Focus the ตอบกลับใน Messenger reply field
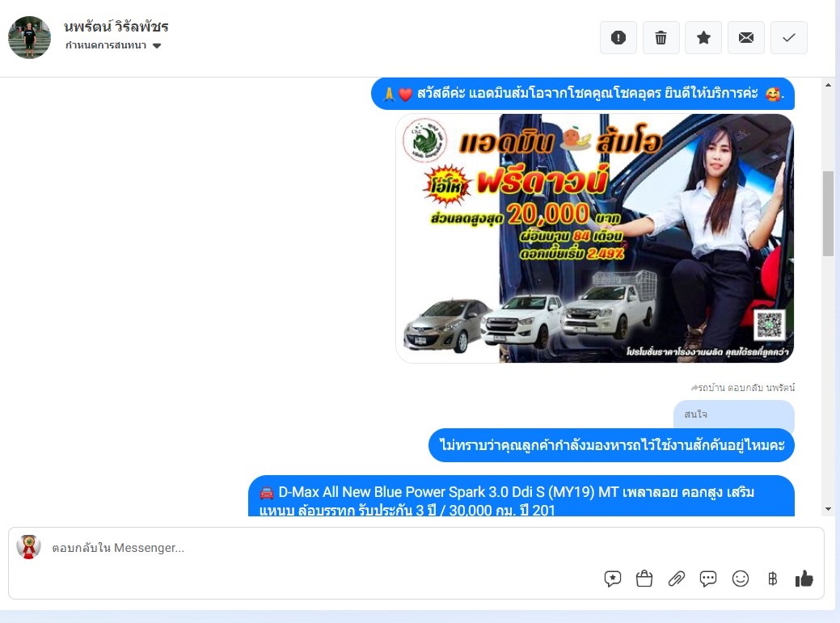 [416, 548]
